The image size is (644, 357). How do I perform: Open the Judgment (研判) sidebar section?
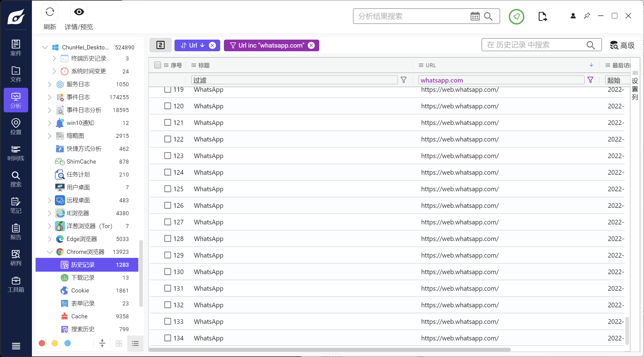16,258
